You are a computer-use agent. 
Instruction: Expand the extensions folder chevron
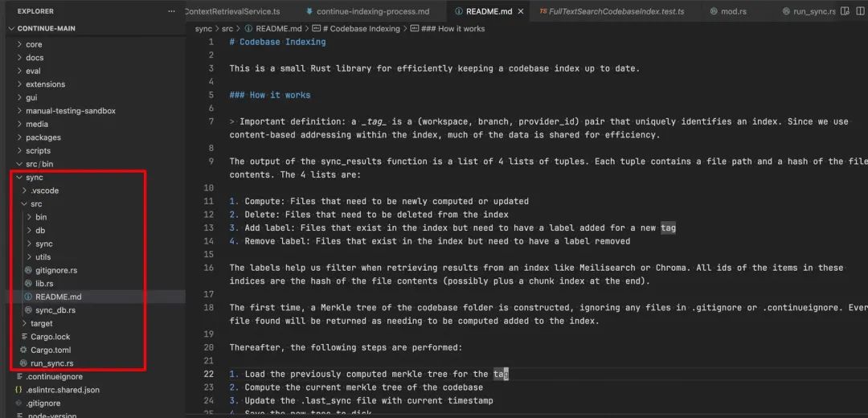tap(19, 84)
